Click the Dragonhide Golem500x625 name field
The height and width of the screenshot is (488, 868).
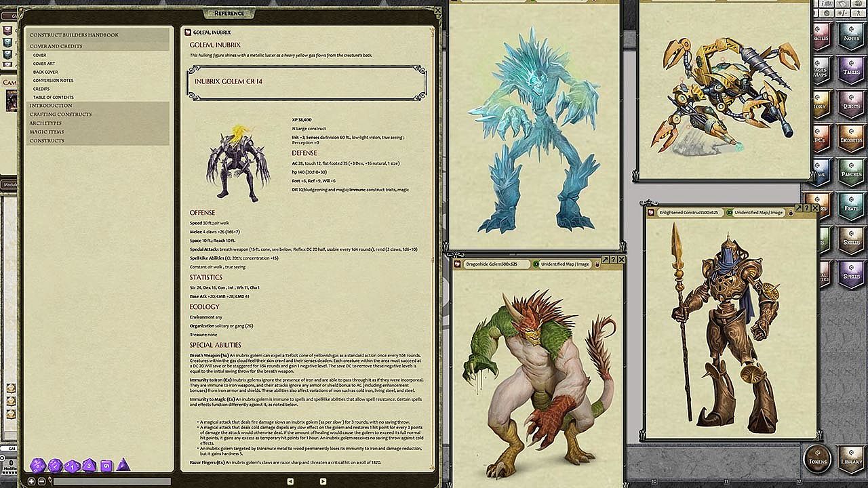(496, 264)
